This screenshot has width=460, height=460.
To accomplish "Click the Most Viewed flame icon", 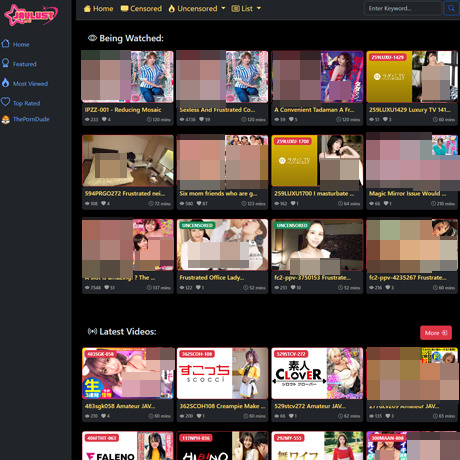I will pos(5,83).
